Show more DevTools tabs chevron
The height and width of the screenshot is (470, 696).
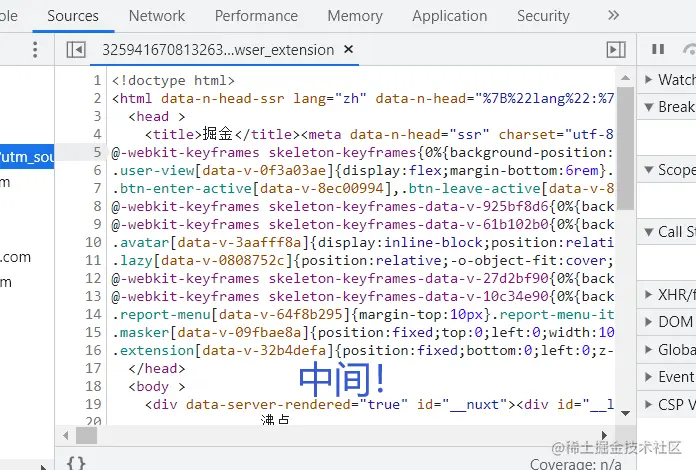tap(613, 16)
